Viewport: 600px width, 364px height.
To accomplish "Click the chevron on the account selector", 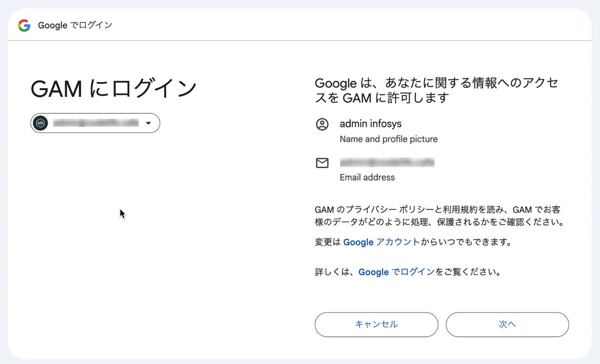I will (148, 123).
